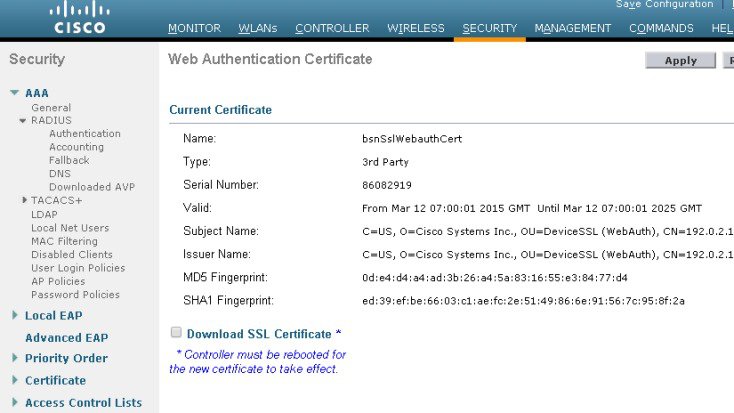Expand the Local EAP section arrow
Viewport: 734px width, 413px height.
click(x=15, y=315)
